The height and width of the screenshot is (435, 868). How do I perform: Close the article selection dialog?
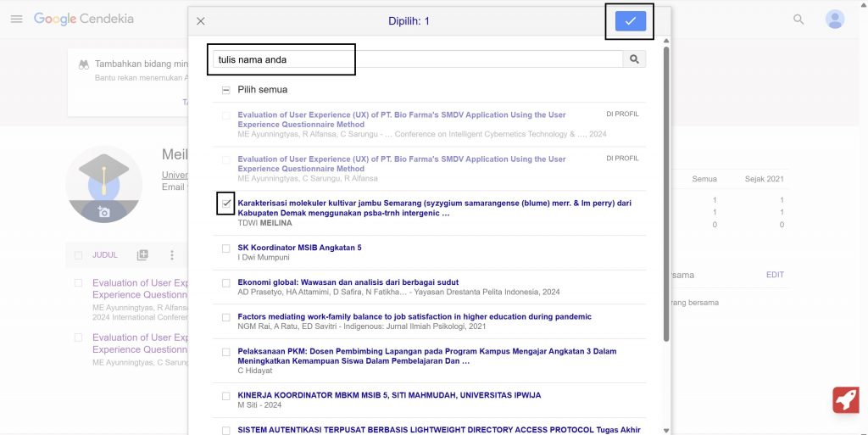click(x=200, y=21)
